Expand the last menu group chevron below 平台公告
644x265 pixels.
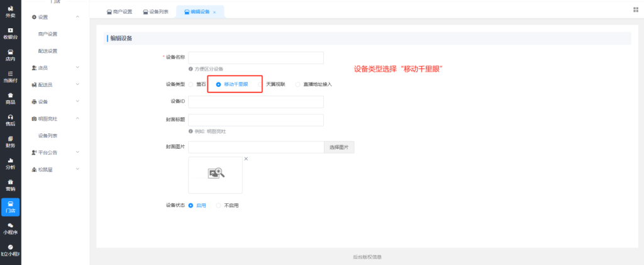point(77,169)
